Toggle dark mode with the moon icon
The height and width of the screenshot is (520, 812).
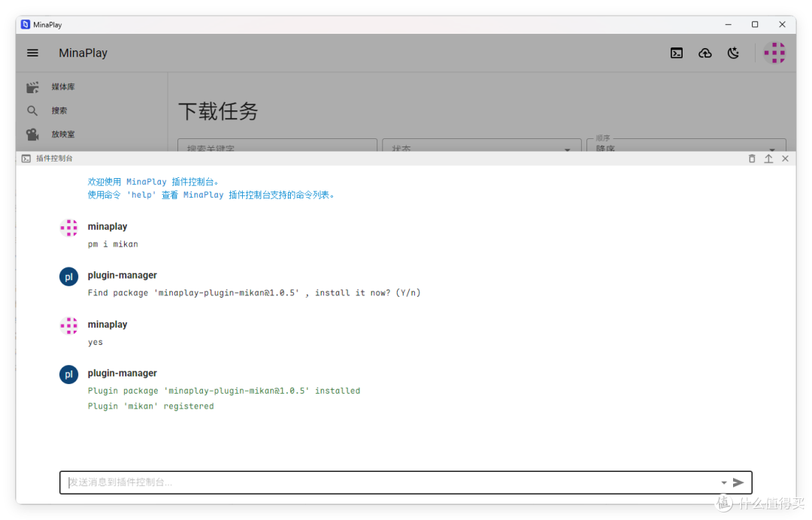pyautogui.click(x=733, y=53)
